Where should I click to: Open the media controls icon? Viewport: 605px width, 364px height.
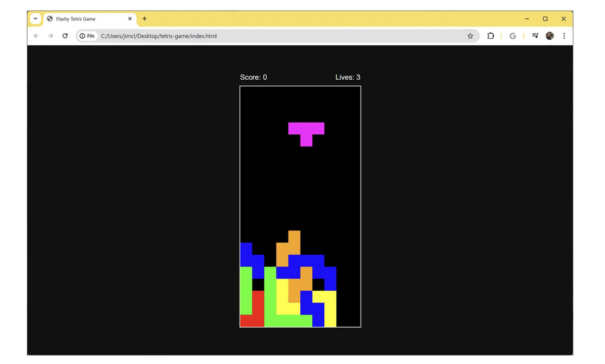click(535, 36)
